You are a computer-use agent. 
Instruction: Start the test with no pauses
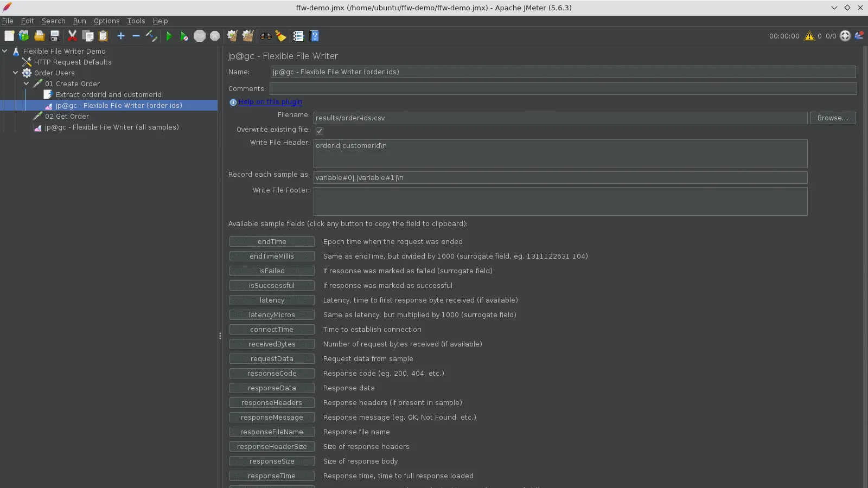[x=184, y=36]
